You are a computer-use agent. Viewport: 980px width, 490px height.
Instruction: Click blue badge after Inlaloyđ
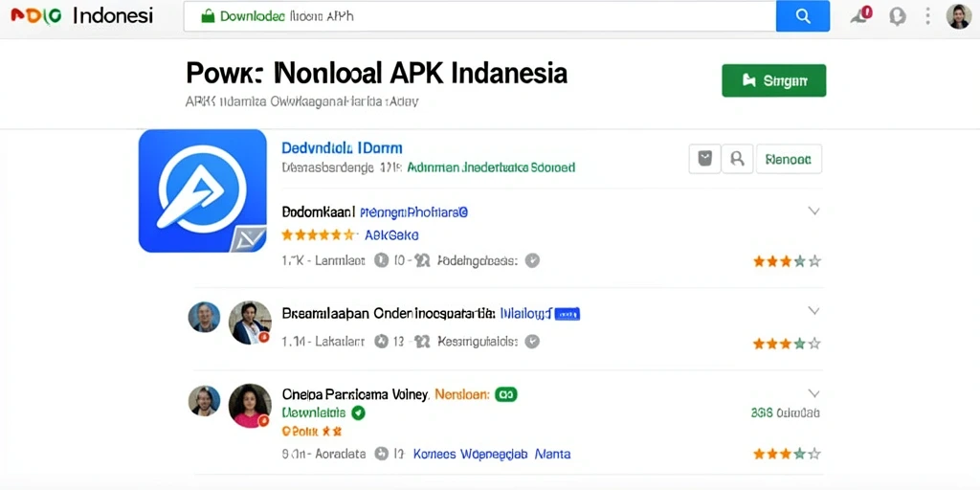coord(568,314)
